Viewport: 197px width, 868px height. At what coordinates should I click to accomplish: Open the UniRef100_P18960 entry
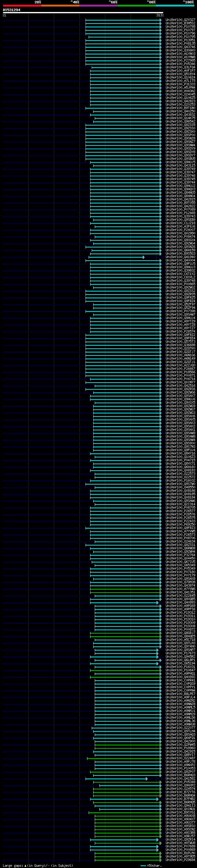180,748
